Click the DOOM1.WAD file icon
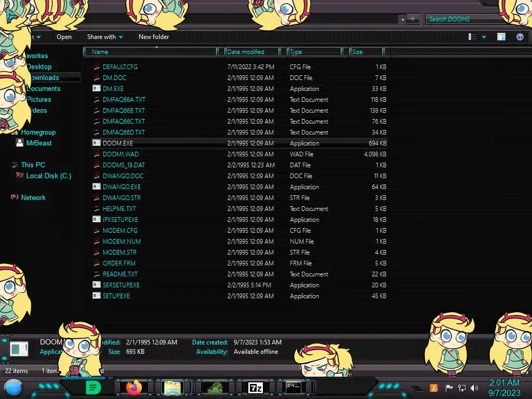This screenshot has height=399, width=532. point(97,154)
